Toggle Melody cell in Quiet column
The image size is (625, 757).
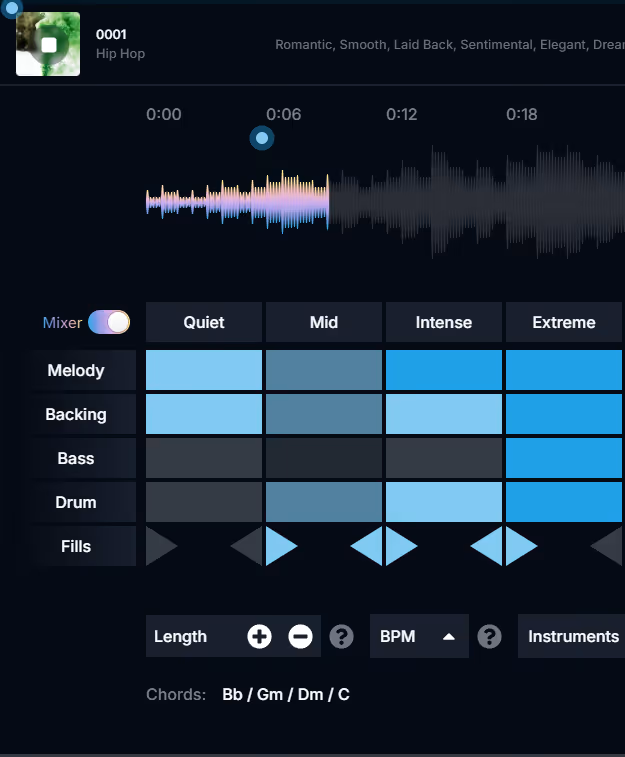coord(204,370)
